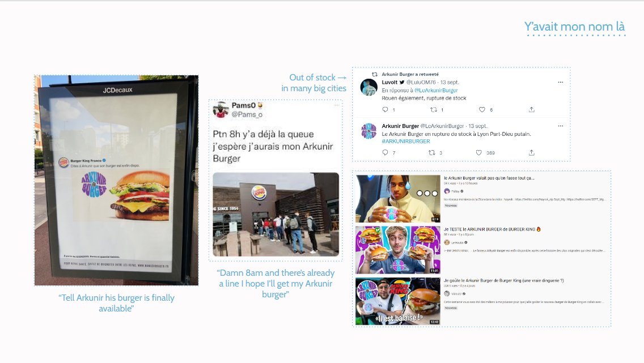Click 'Le Arkunir Burger en rupture de stock' tweet text
The height and width of the screenshot is (363, 644).
pos(456,134)
